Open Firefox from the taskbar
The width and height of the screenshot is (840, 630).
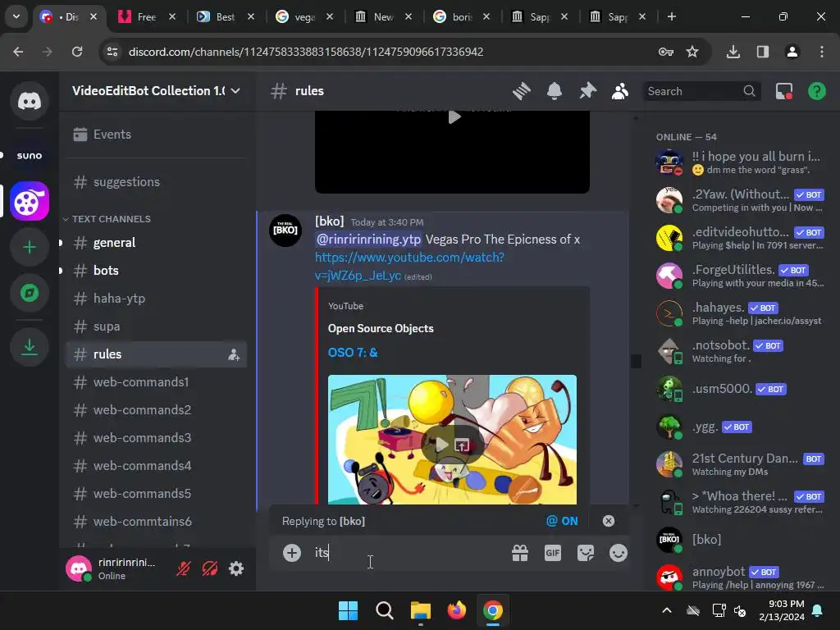(x=456, y=610)
